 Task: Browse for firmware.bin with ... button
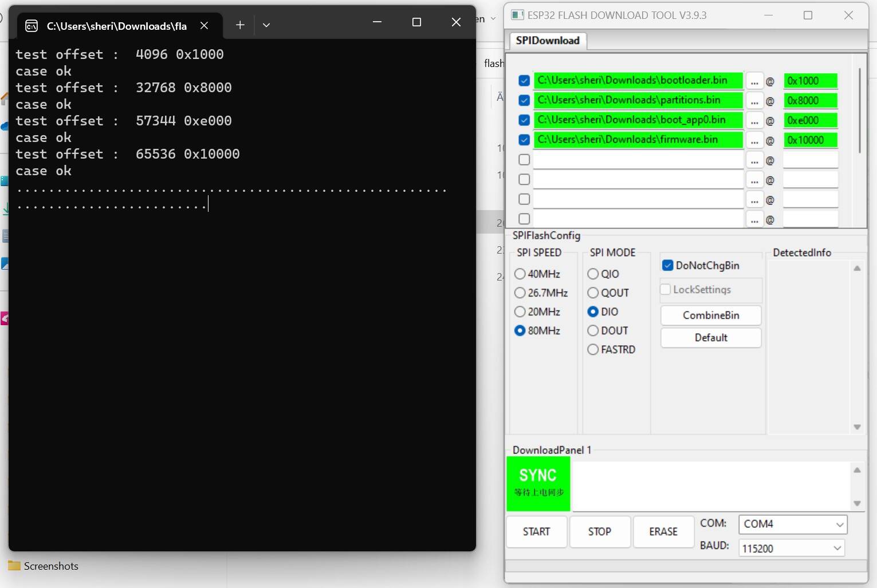pos(754,140)
